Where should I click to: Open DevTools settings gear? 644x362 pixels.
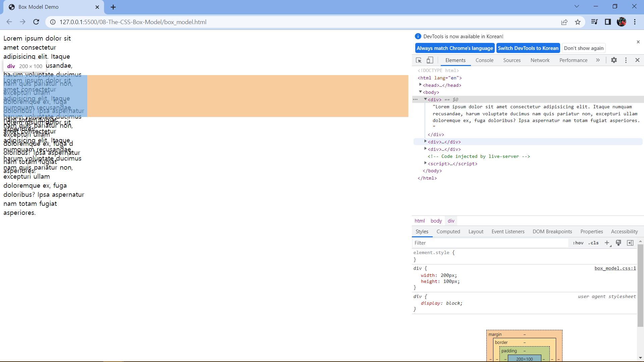614,60
